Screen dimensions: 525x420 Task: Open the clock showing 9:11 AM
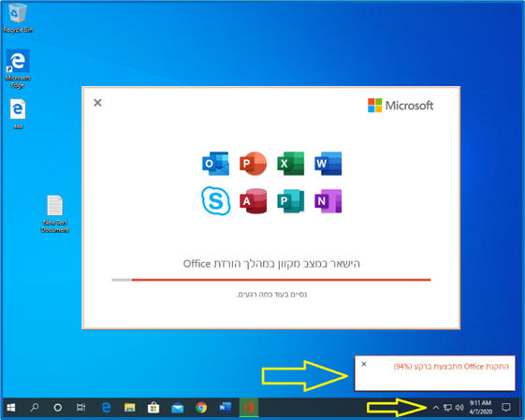coord(480,407)
